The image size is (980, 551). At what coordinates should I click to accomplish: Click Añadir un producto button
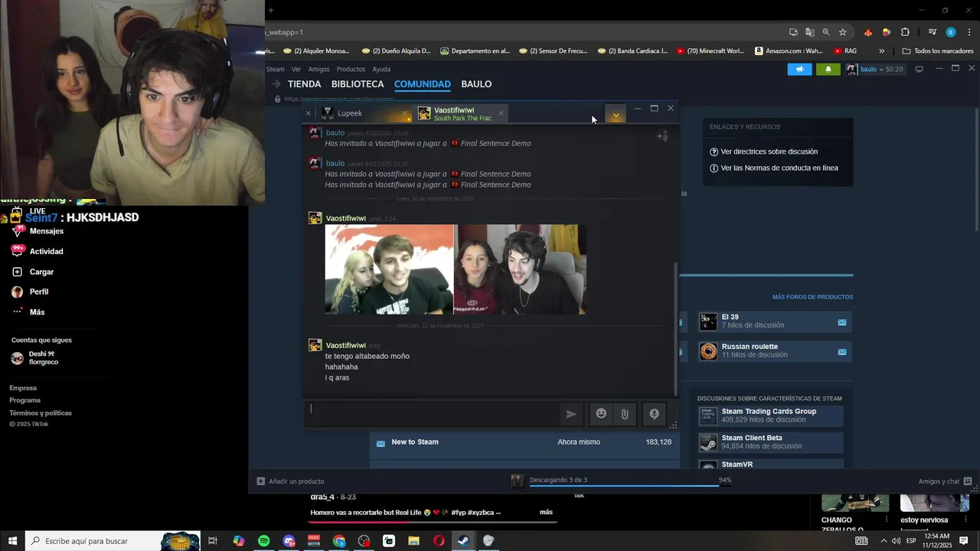[290, 481]
